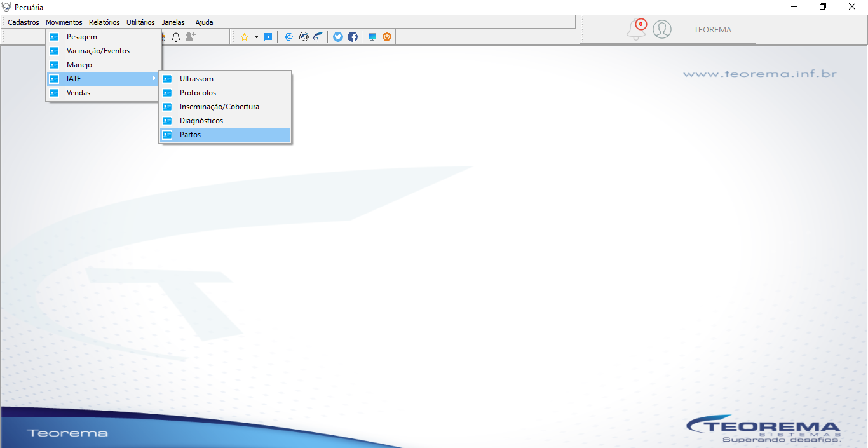Restore down the Pecuária window

tap(823, 7)
